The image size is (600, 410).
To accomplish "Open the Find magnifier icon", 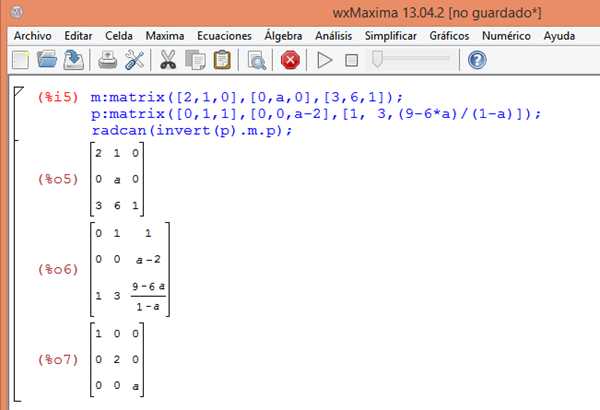I will pos(256,60).
